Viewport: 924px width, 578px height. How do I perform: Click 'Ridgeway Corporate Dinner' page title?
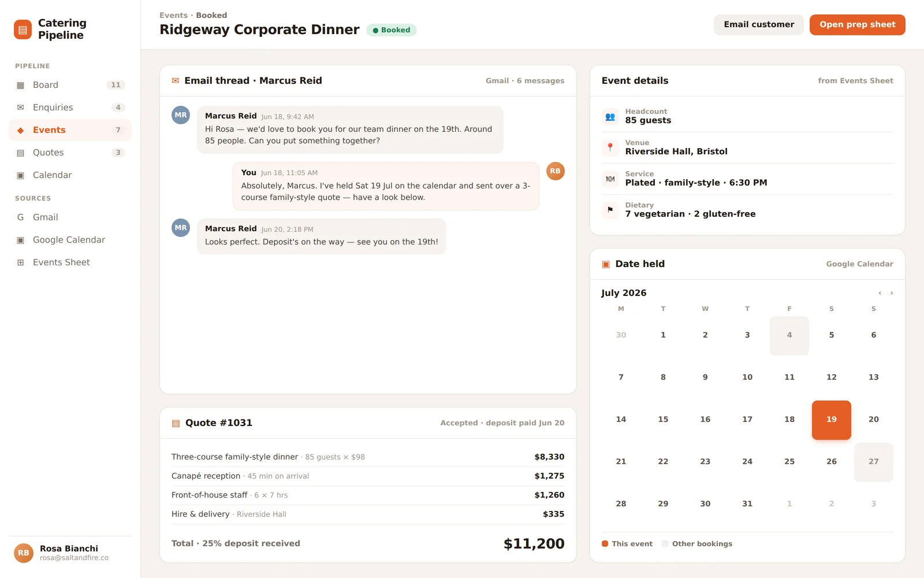[x=259, y=30]
